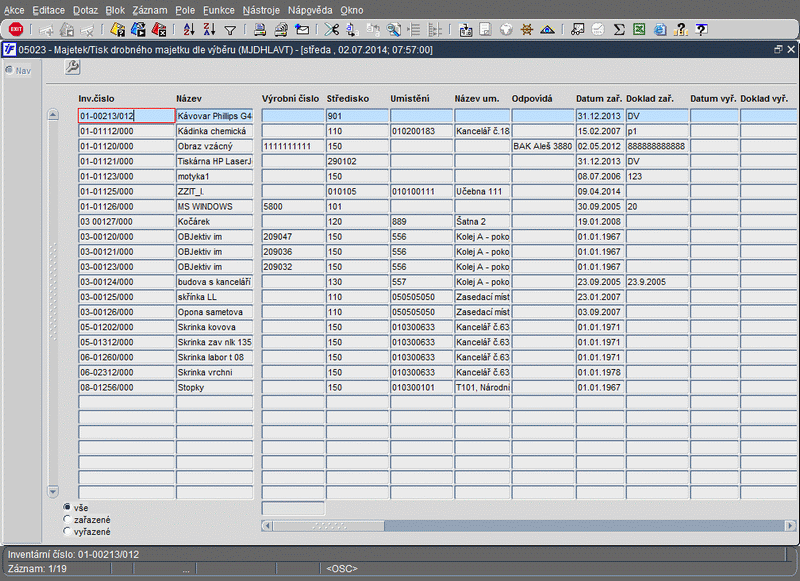Viewport: 800px width, 581px height.
Task: Open the Záznam menu
Action: (x=149, y=10)
